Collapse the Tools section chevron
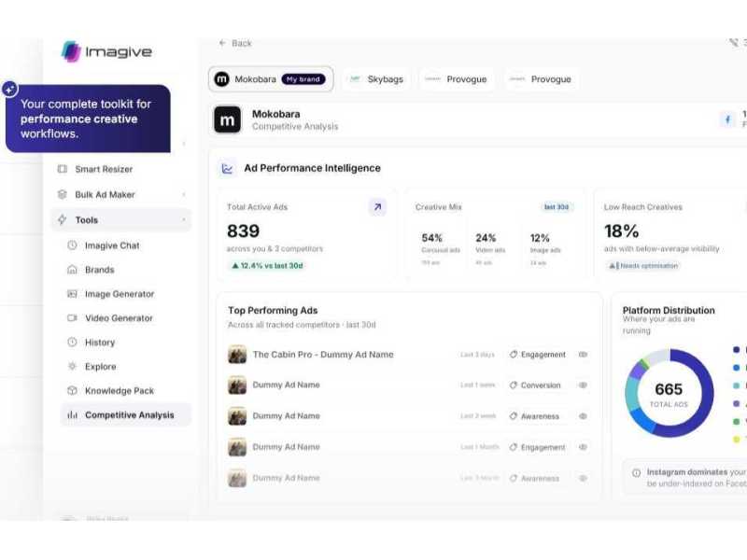 coord(184,219)
